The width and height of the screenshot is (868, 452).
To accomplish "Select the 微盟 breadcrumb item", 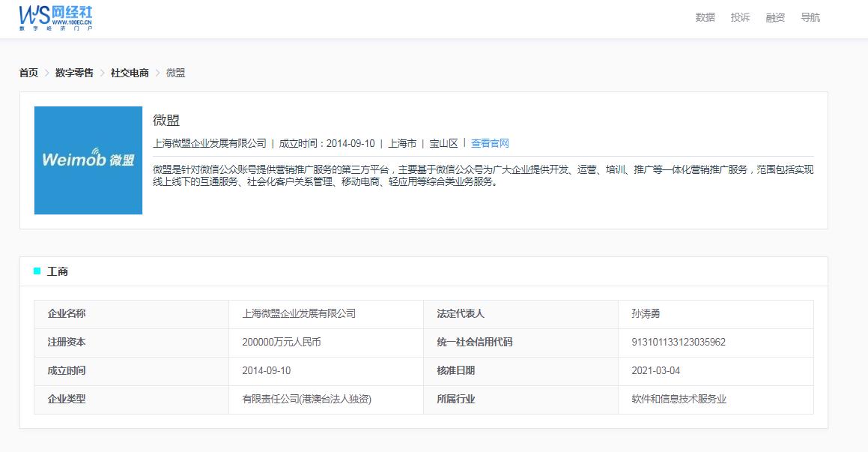I will (174, 73).
